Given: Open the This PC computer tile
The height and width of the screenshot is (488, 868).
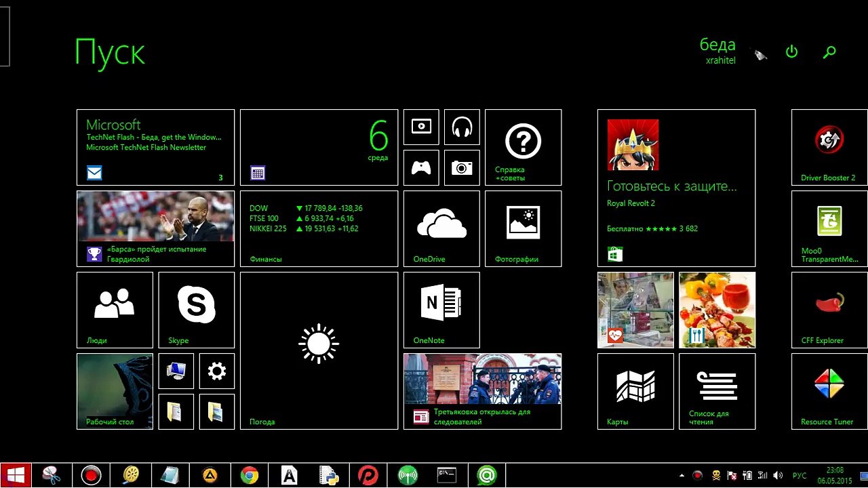Looking at the screenshot, I should pyautogui.click(x=176, y=371).
